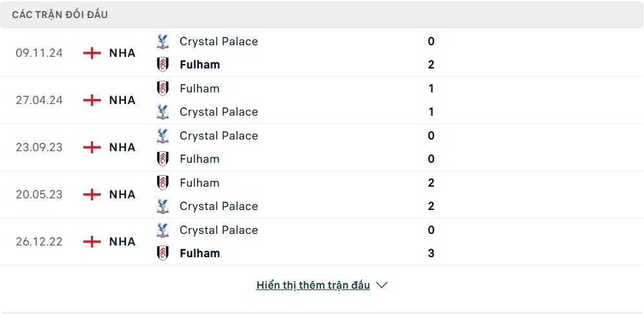Viewport: 644px width, 314px height.
Task: Open Fulham team name in 26.12.22 match
Action: coord(200,253)
